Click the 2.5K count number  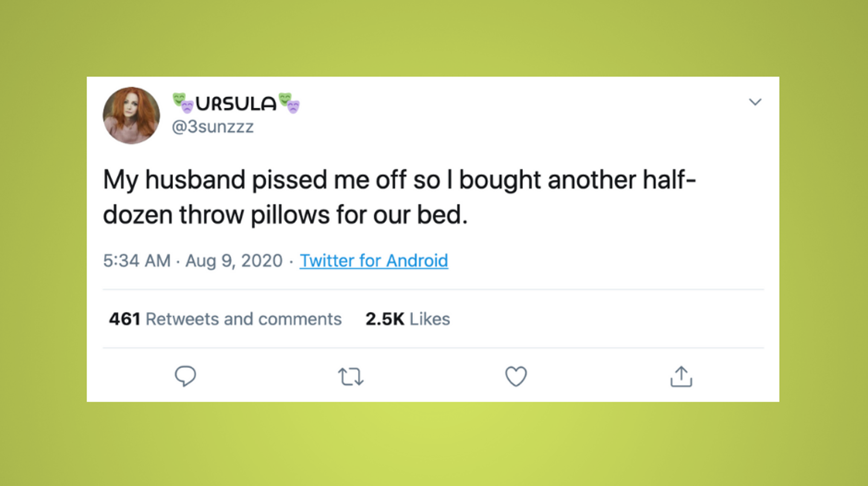[x=385, y=319]
